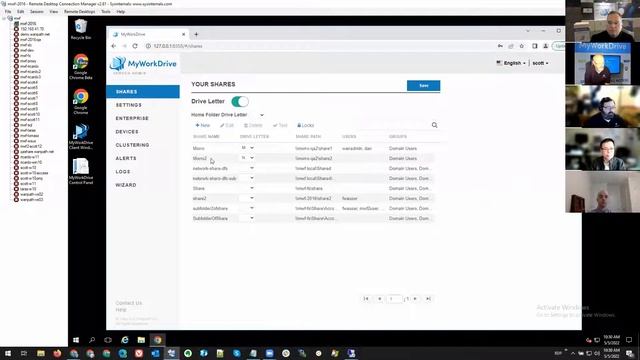The image size is (640, 360).
Task: Click the shares search magnifier icon
Action: point(434,125)
